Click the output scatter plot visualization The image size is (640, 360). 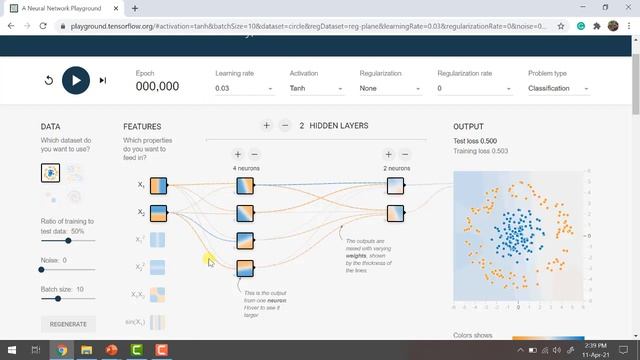518,236
